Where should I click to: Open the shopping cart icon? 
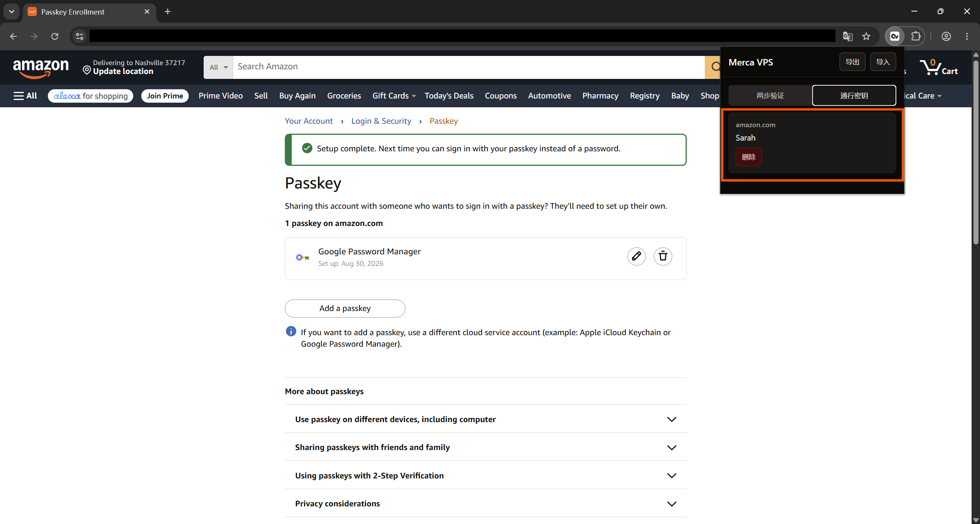point(938,67)
